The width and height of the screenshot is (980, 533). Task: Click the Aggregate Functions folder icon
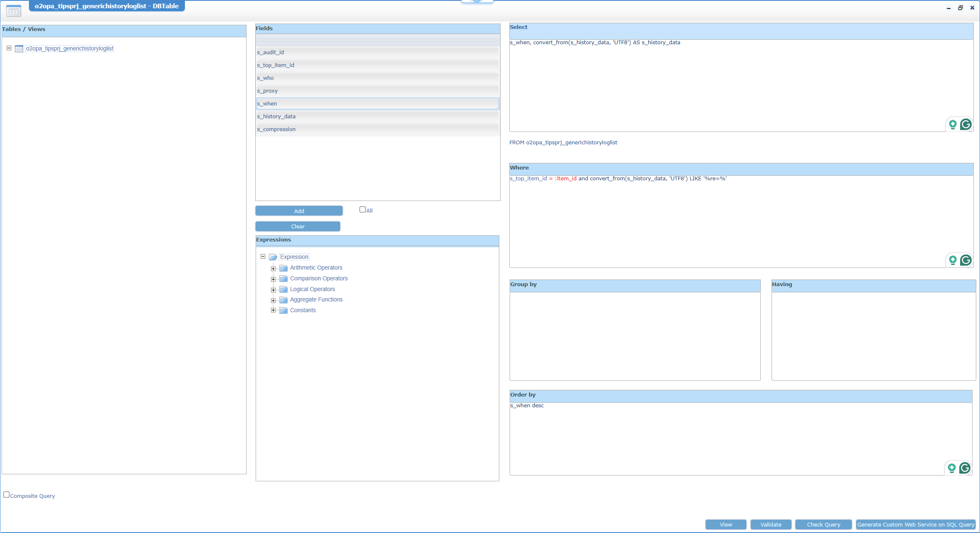click(x=283, y=300)
